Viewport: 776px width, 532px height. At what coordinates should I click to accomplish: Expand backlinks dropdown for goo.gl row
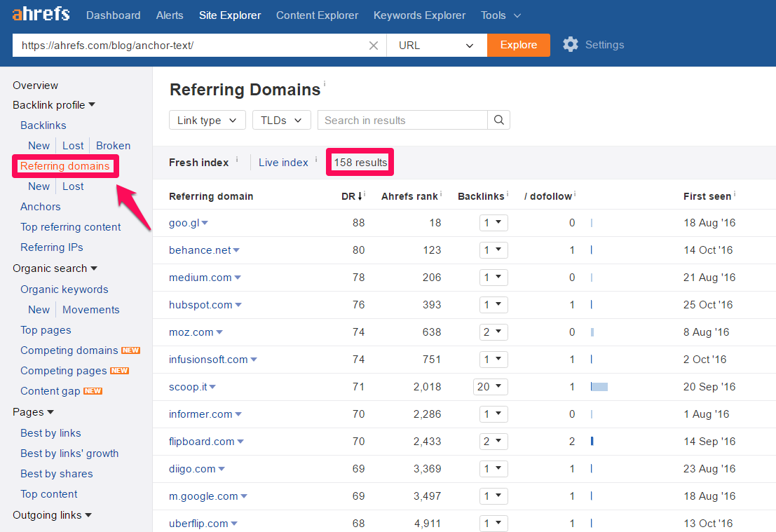[x=493, y=223]
